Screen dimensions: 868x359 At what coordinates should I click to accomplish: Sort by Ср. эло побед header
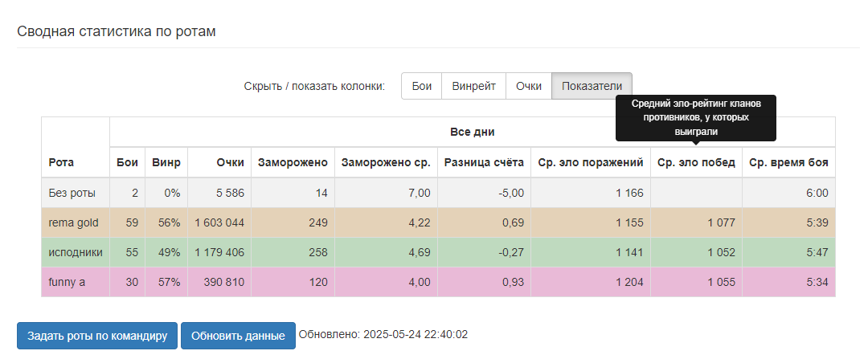[x=696, y=162]
